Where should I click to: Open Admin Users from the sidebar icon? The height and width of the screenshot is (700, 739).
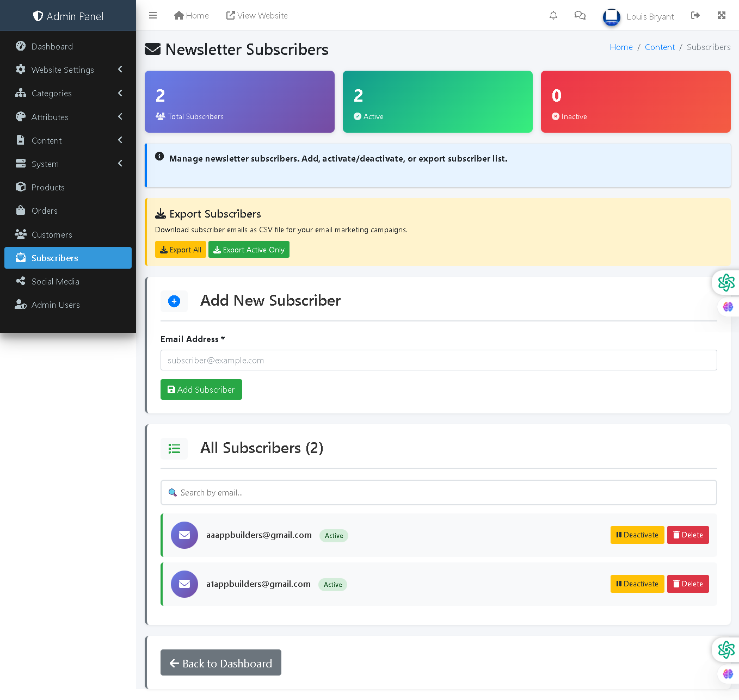[21, 305]
